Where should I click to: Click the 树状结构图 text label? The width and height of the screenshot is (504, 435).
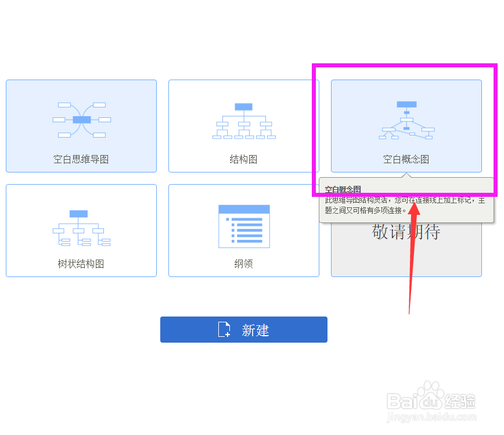(x=81, y=263)
